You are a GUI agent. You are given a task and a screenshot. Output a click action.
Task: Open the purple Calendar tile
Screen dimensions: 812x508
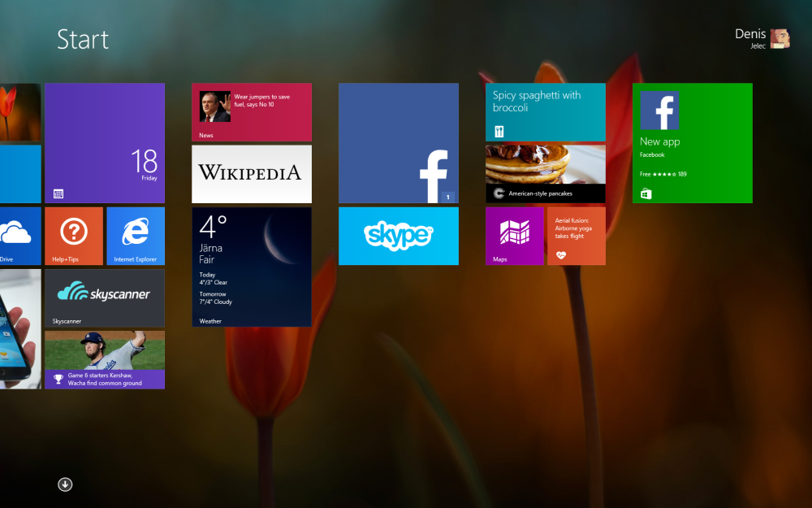(x=104, y=143)
